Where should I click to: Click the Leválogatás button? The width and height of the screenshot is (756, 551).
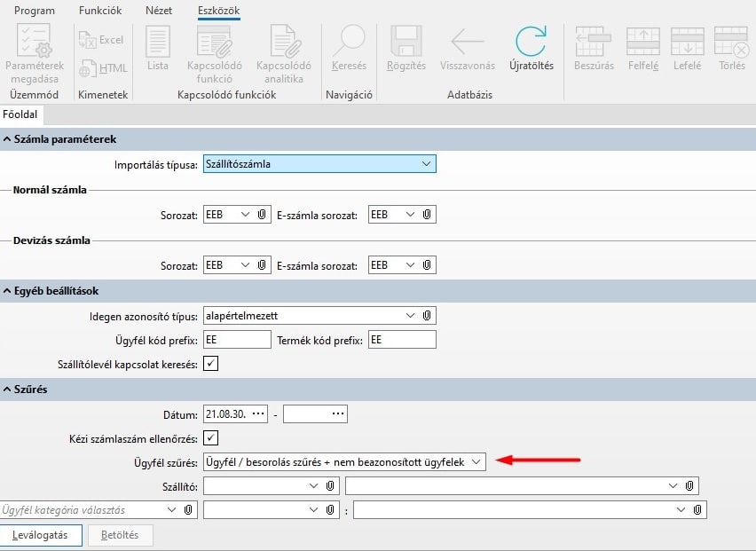[41, 535]
